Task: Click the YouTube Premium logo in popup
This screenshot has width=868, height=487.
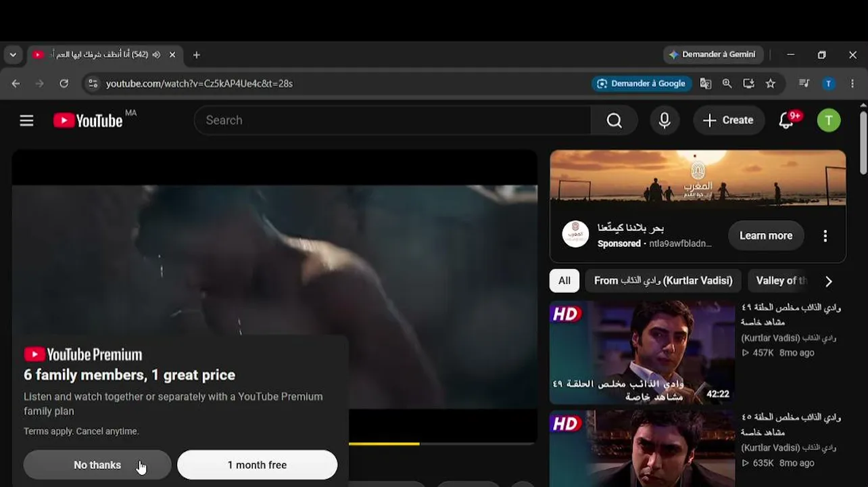Action: pos(83,354)
